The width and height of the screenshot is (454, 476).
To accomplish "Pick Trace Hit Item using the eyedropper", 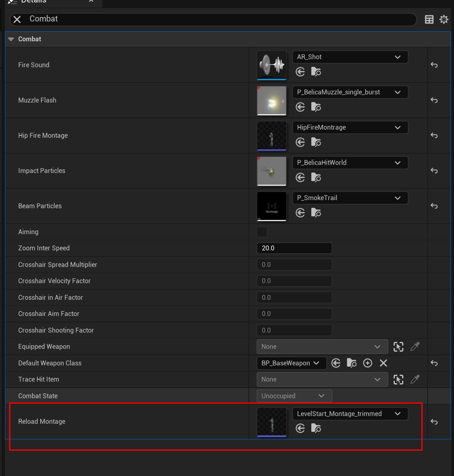I will (415, 380).
